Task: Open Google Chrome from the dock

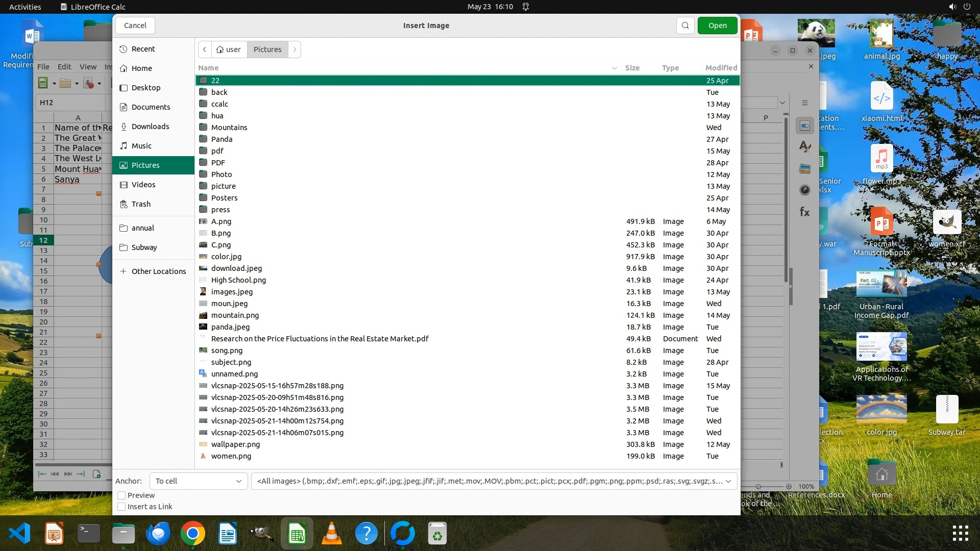Action: [192, 534]
